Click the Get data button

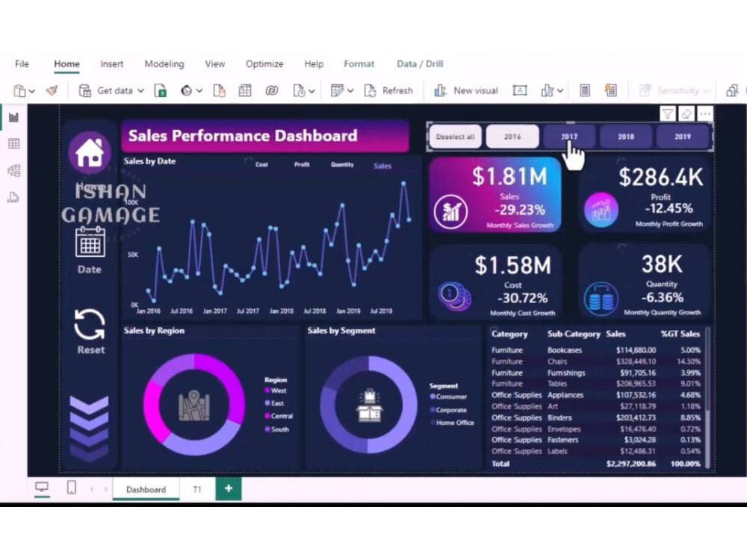[111, 90]
